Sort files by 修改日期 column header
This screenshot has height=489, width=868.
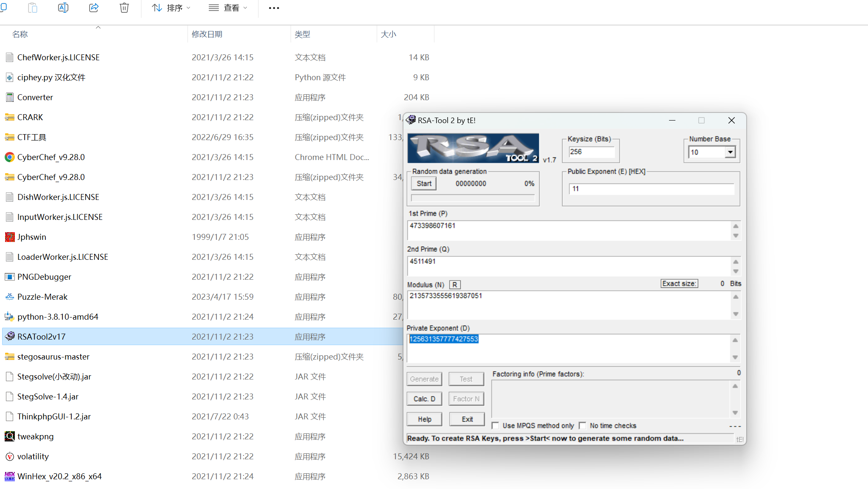pos(207,34)
